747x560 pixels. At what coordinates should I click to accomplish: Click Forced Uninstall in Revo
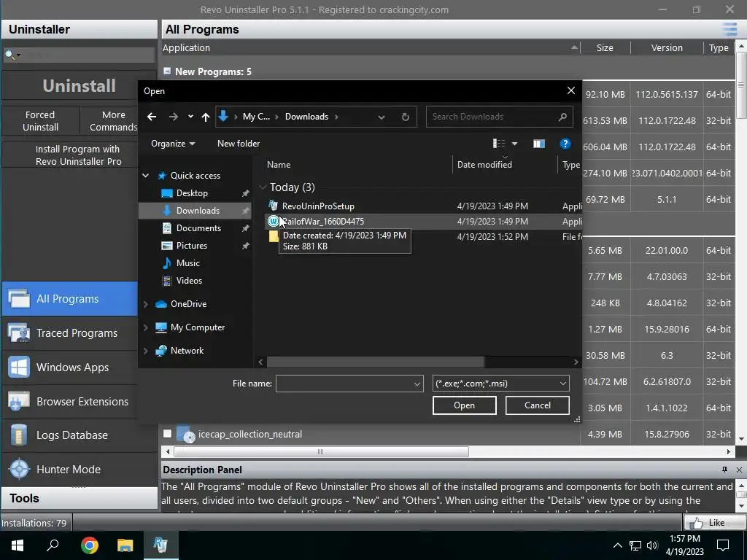coord(41,121)
